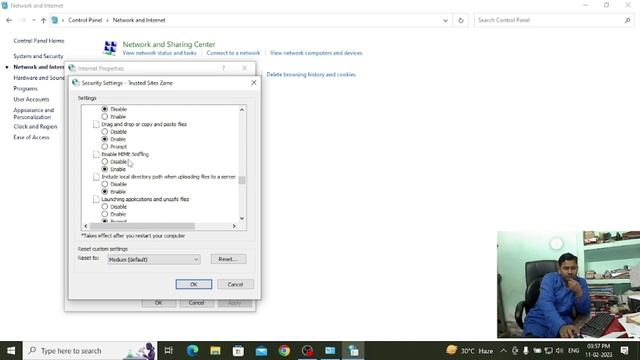Go back in Control Panel navigation

pos(9,20)
